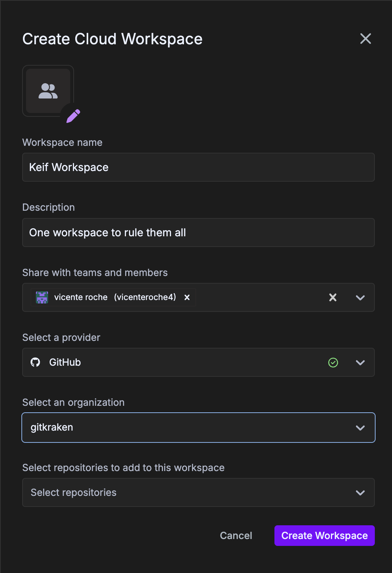Cancel the workspace creation
The height and width of the screenshot is (573, 392).
tap(236, 536)
